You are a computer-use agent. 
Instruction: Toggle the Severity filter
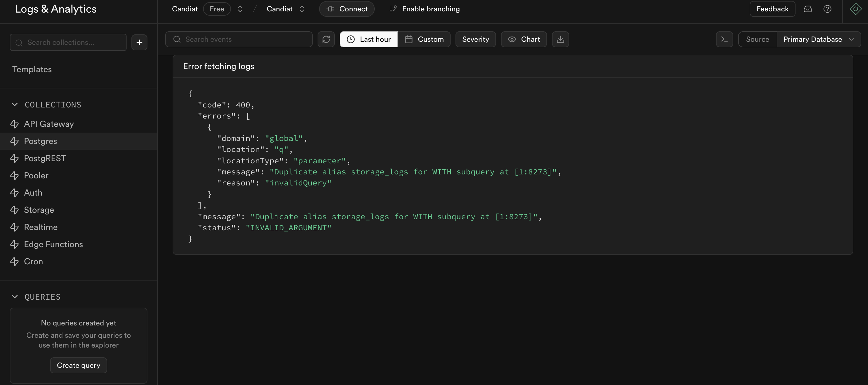click(475, 39)
